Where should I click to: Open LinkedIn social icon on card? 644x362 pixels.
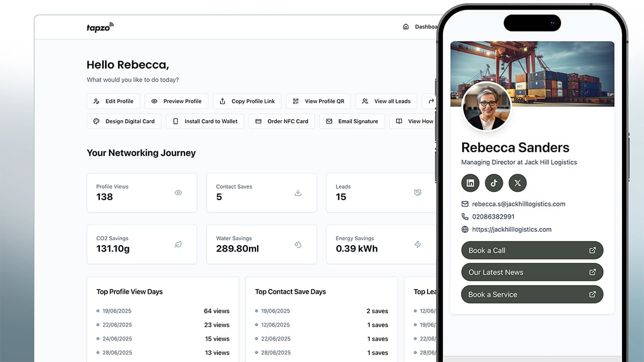(x=471, y=183)
